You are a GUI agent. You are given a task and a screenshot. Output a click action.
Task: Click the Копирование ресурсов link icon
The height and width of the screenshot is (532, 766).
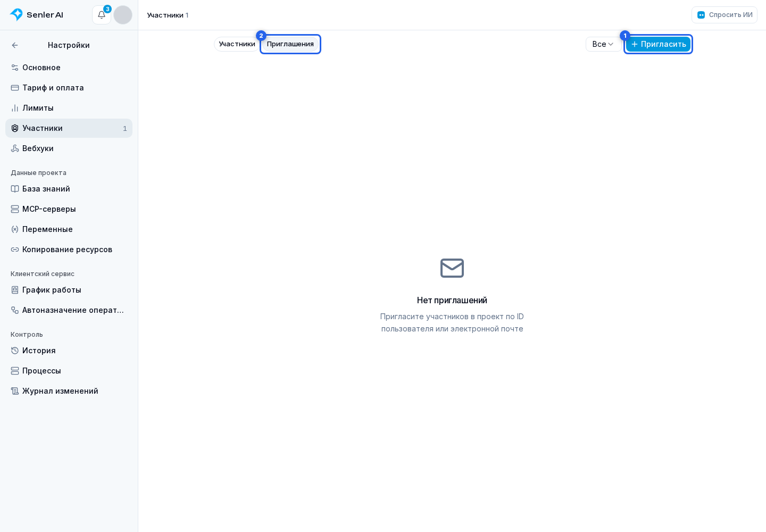tap(15, 250)
